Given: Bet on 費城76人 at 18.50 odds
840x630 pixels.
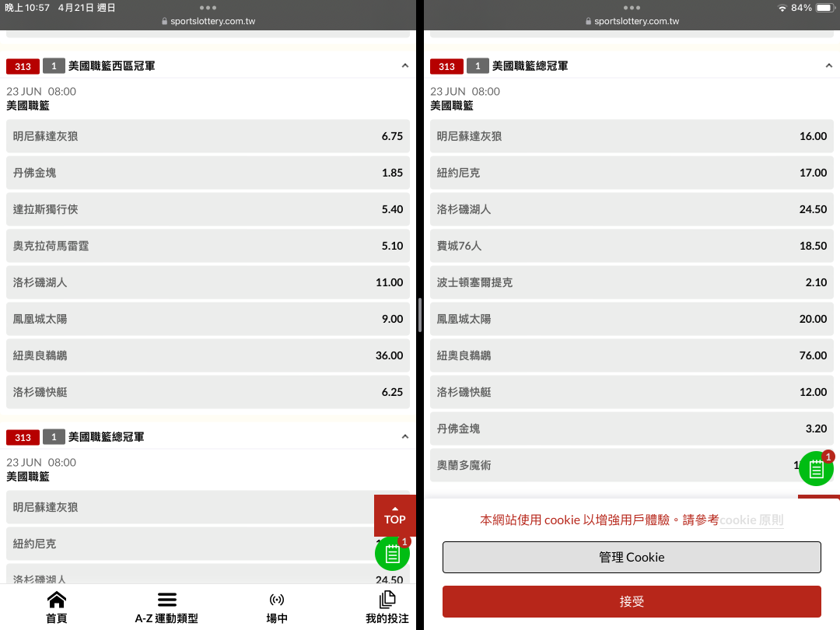Looking at the screenshot, I should (632, 246).
